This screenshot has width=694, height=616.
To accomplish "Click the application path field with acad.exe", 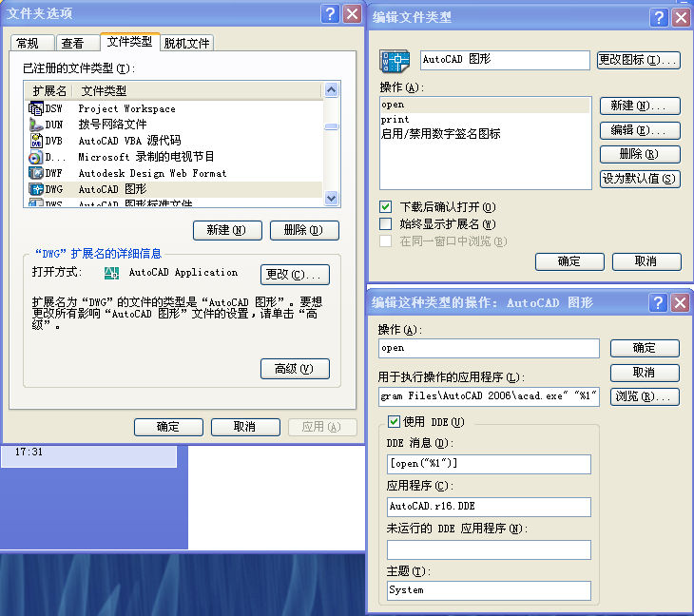I will pyautogui.click(x=489, y=396).
